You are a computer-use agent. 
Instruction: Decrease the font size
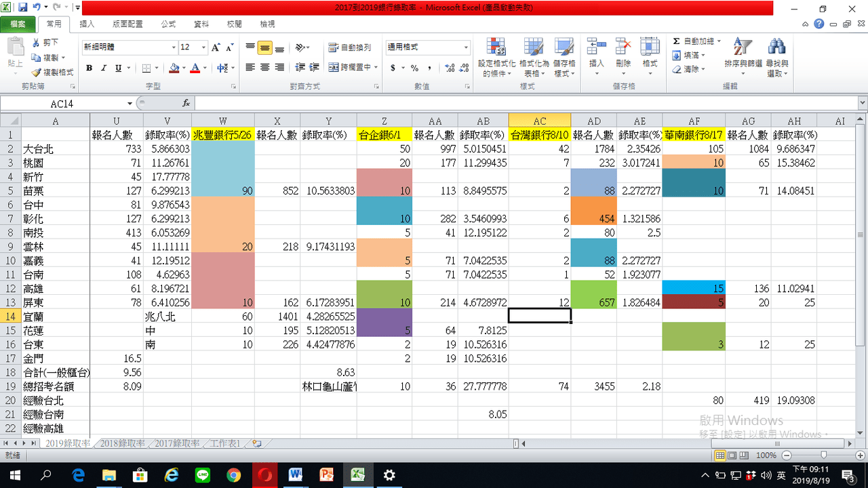click(230, 47)
